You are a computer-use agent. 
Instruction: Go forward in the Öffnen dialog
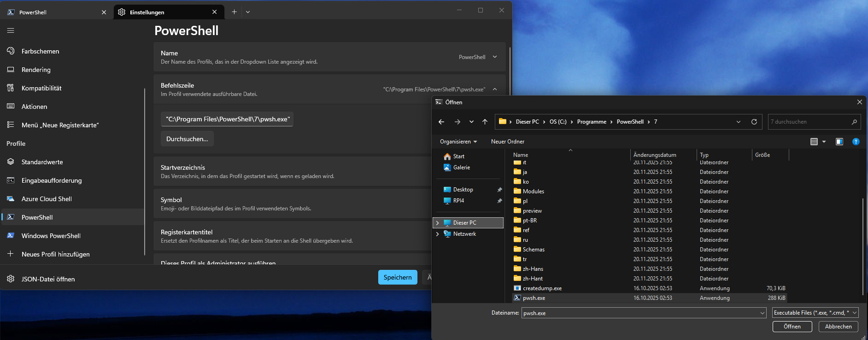click(x=457, y=122)
